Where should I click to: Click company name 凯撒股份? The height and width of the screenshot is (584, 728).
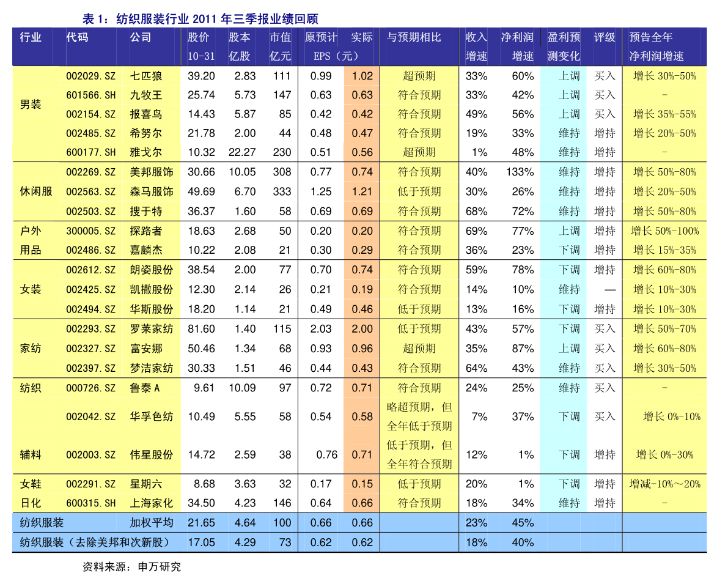pos(152,289)
